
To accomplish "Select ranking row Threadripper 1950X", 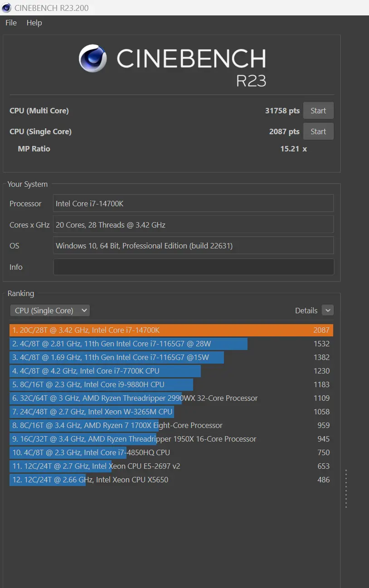I will [171, 439].
